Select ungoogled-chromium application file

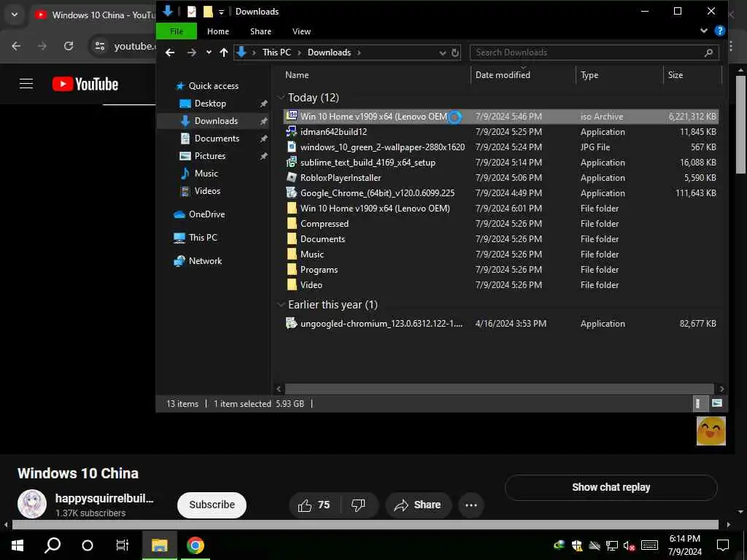pyautogui.click(x=500, y=323)
